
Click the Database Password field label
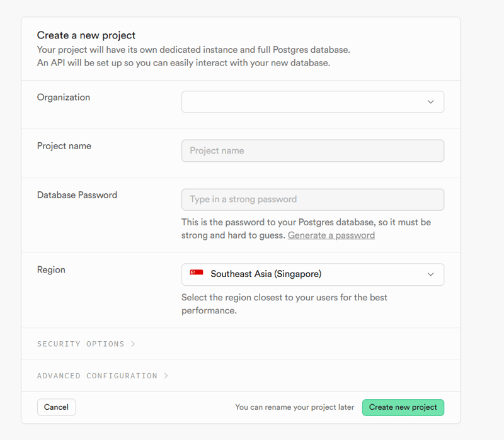(77, 195)
